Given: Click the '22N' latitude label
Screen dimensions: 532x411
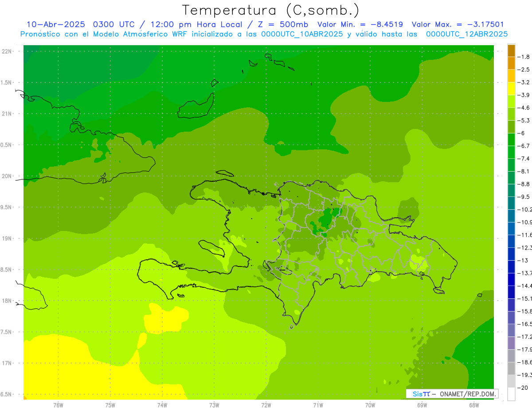Looking at the screenshot, I should pyautogui.click(x=8, y=51).
